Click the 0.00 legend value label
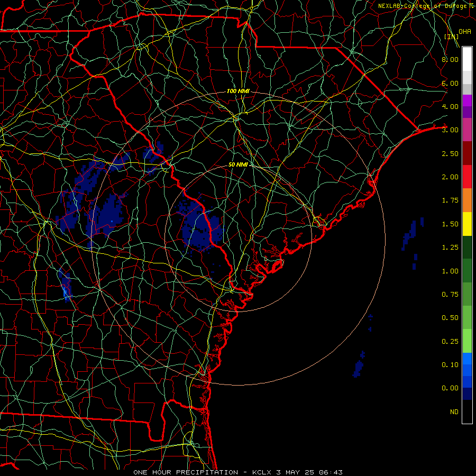 click(x=450, y=388)
